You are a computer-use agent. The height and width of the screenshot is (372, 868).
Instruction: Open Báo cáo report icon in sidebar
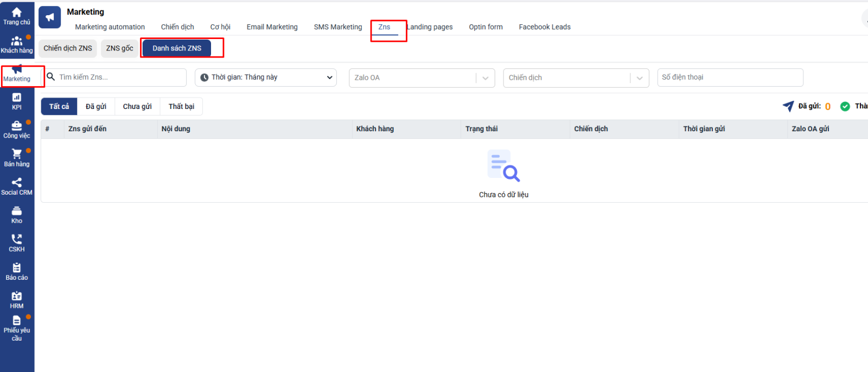click(17, 271)
